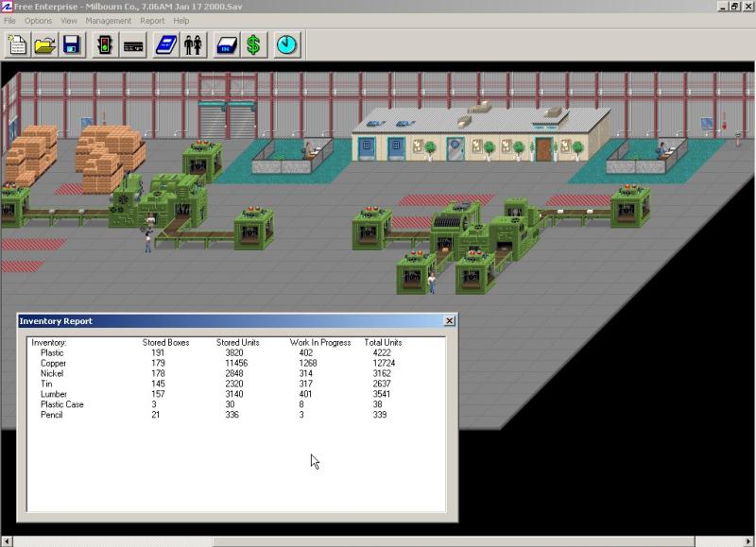Open the File menu
Screen dimensions: 756x547
click(9, 21)
